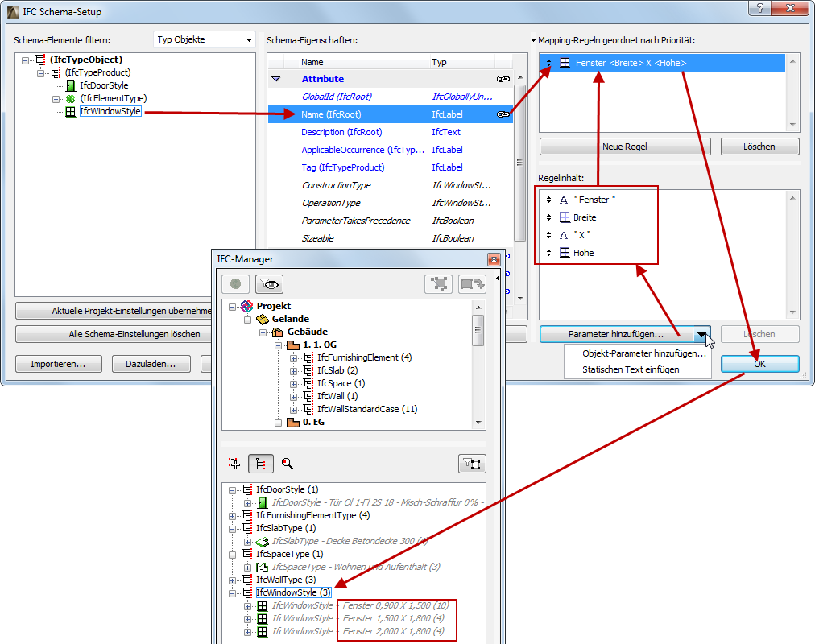Click the select-elements icon in the IFC-Manager toolbar
The width and height of the screenshot is (815, 644).
pyautogui.click(x=439, y=283)
